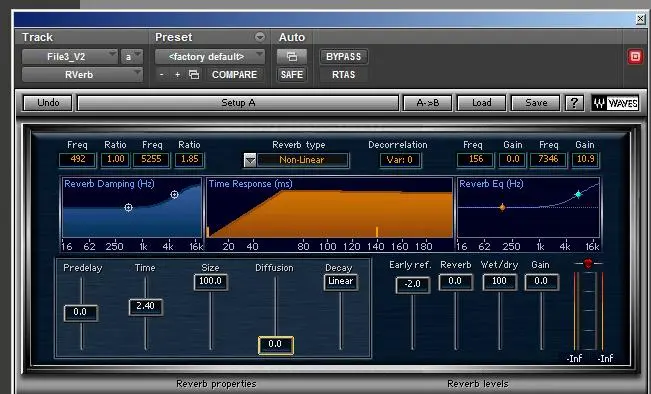Click the settings copy icon next to COMPARE
This screenshot has width=651, height=394.
click(x=194, y=75)
